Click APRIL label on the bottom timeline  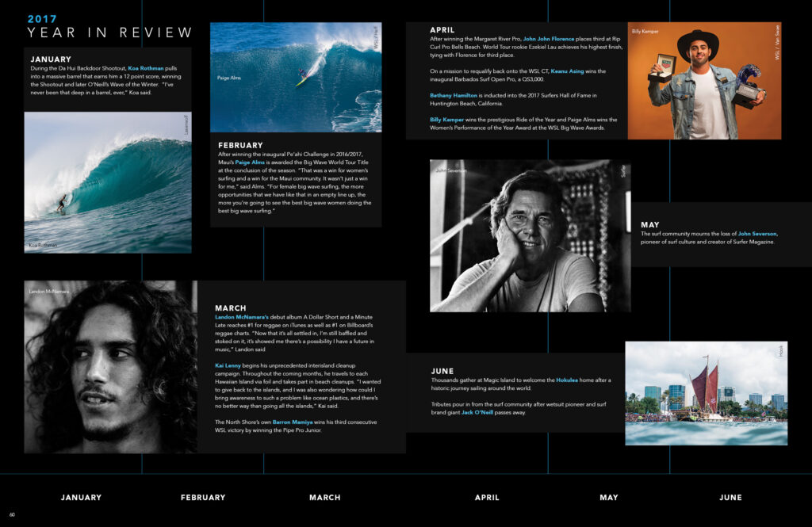click(x=487, y=498)
